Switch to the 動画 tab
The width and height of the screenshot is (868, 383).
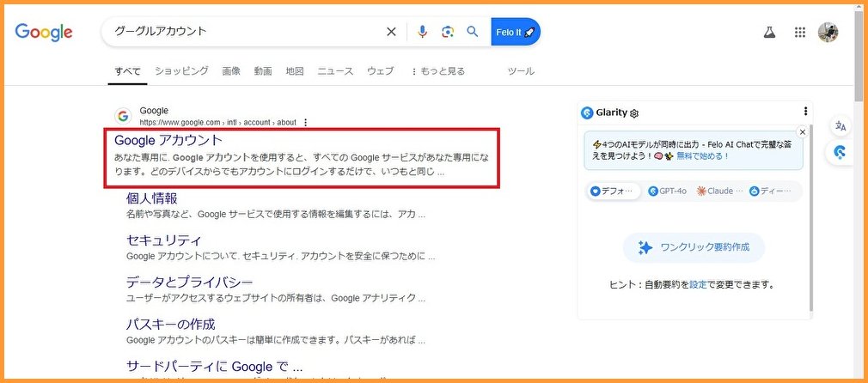(263, 70)
